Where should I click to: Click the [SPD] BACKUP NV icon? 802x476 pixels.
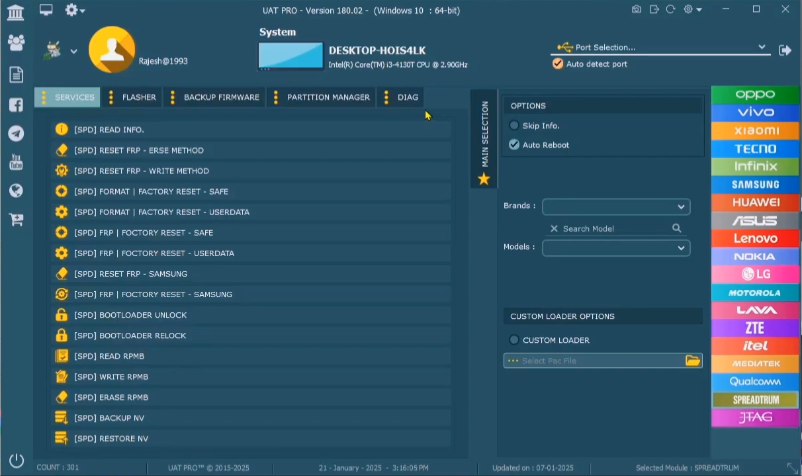(61, 418)
